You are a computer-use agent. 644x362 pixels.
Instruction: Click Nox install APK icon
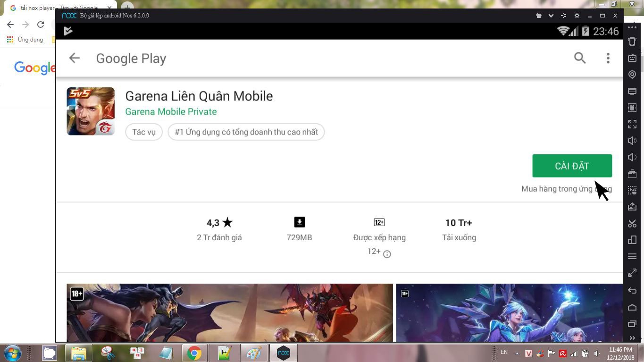coord(632,207)
